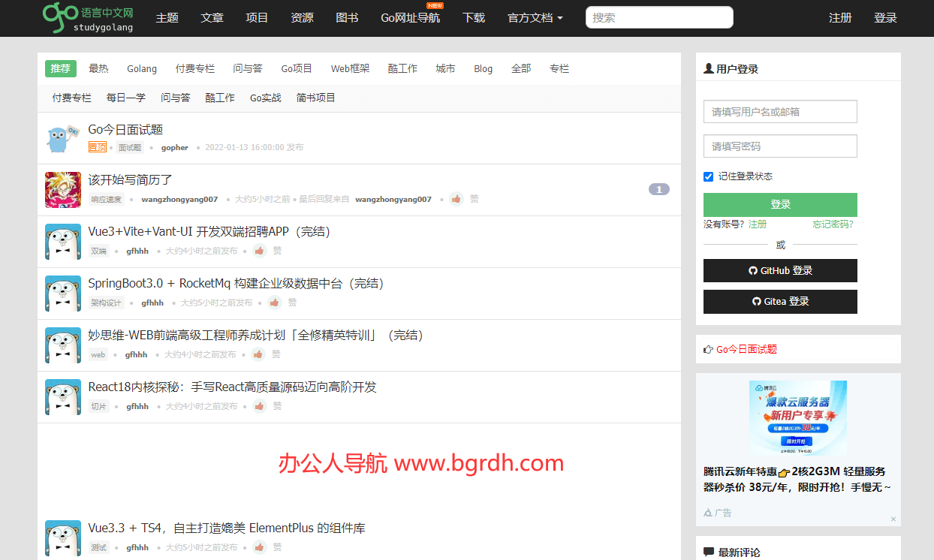
Task: Click the Tencent Cloud server ad image
Action: pos(797,418)
